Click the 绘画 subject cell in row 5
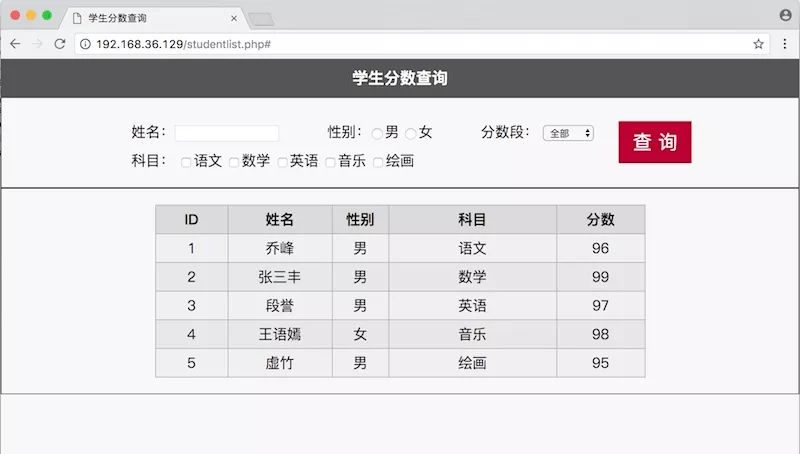The height and width of the screenshot is (454, 800). tap(472, 363)
